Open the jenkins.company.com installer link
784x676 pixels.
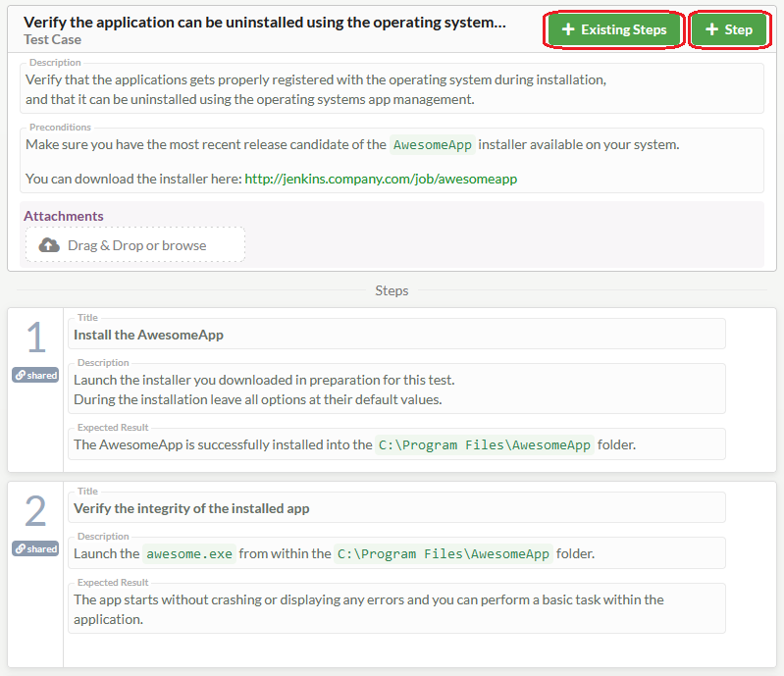(381, 179)
